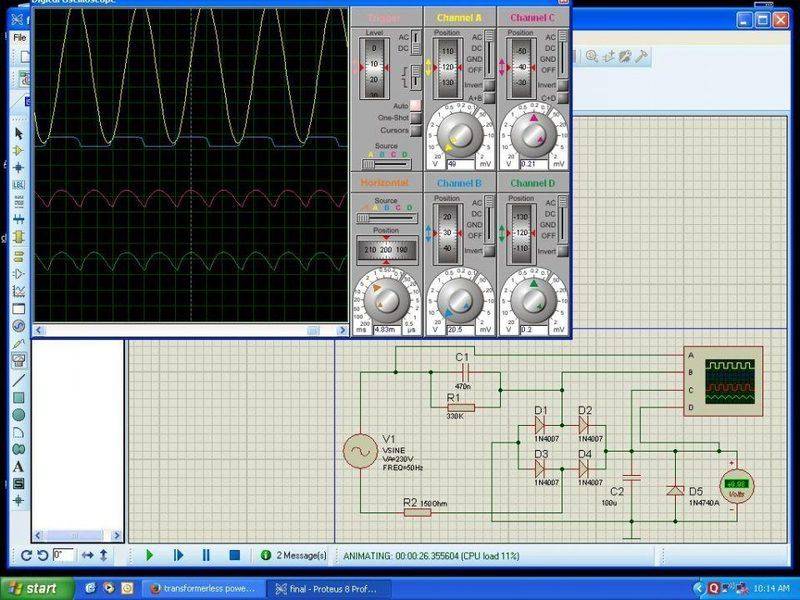Image resolution: width=800 pixels, height=600 pixels.
Task: Select the 2D closed path tool
Action: [19, 449]
